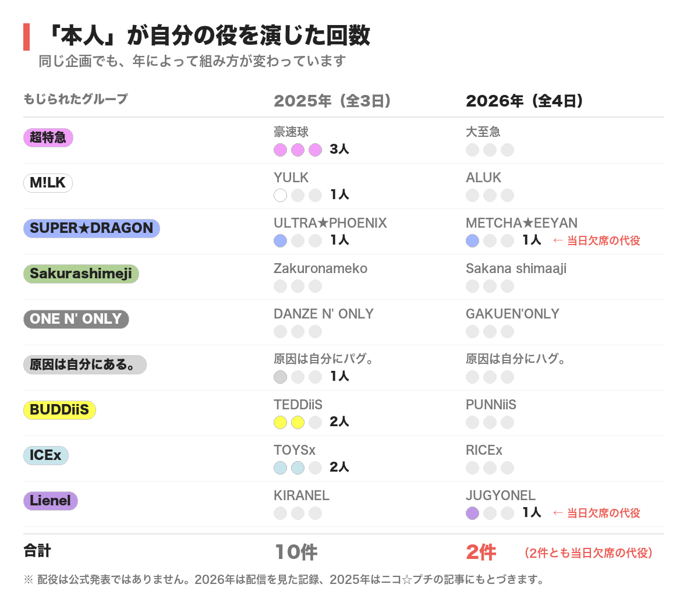Click the first yellow dot under TEDDiiS
Screen dimensions: 687x616
(x=281, y=422)
